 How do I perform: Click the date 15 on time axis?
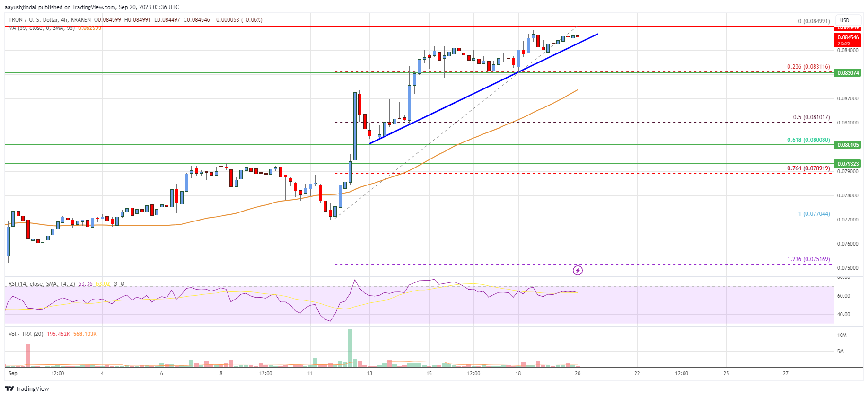[x=429, y=373]
